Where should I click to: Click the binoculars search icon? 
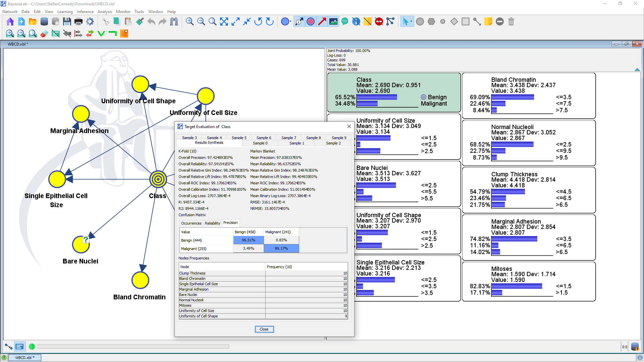click(174, 22)
